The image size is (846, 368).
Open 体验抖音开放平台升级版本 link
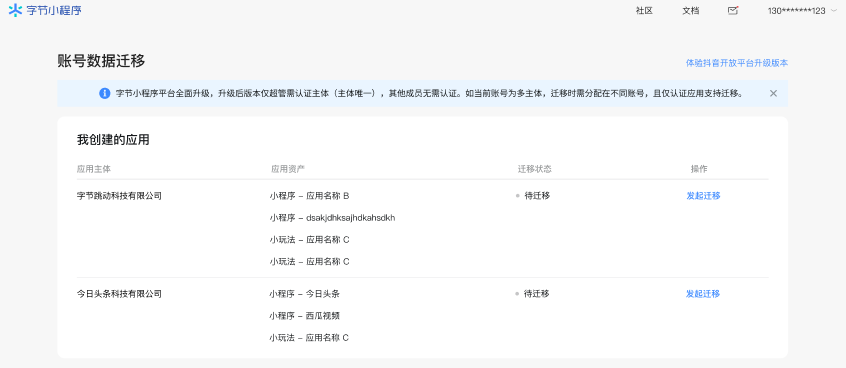coord(736,63)
